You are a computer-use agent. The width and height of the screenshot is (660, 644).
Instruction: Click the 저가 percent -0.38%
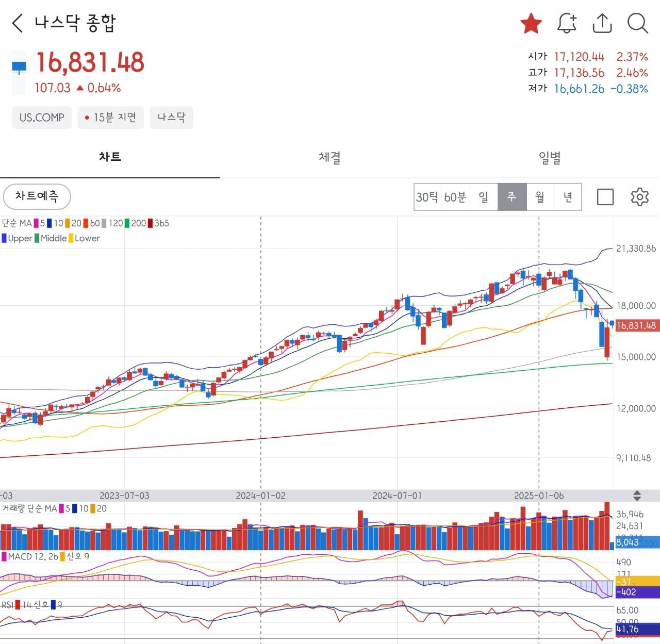[x=629, y=89]
